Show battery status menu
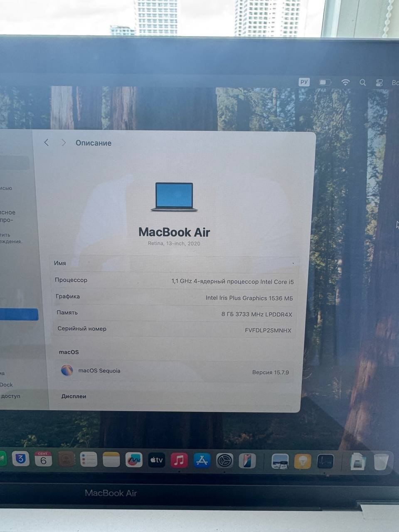The width and height of the screenshot is (399, 532). pos(325,82)
